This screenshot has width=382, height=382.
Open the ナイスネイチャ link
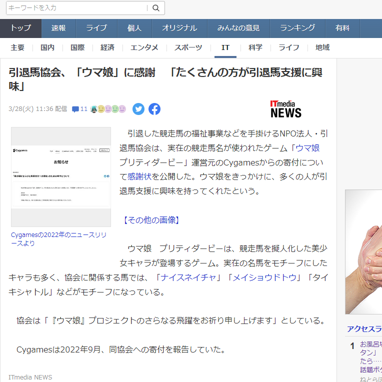coord(188,277)
